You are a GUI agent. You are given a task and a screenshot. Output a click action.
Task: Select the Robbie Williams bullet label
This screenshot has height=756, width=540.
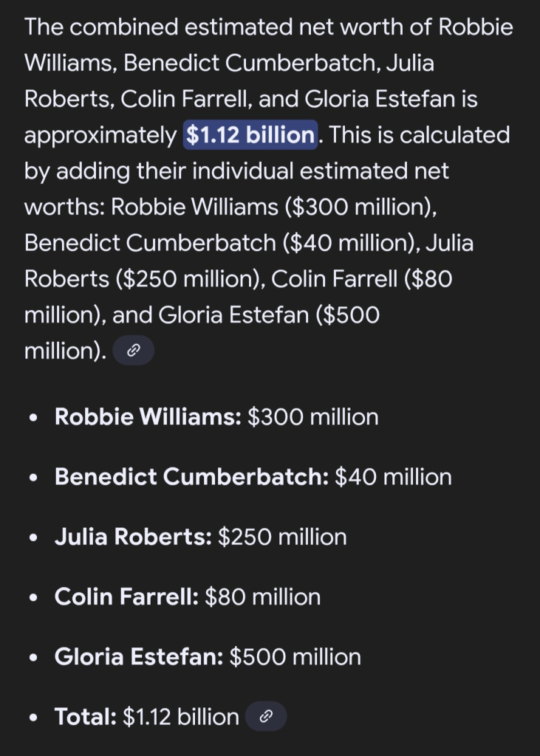[x=148, y=416]
